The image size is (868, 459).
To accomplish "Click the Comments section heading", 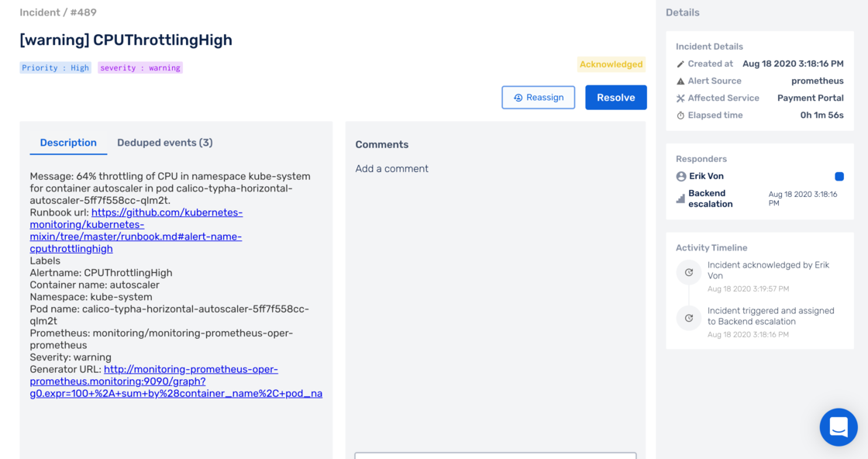I will point(382,144).
